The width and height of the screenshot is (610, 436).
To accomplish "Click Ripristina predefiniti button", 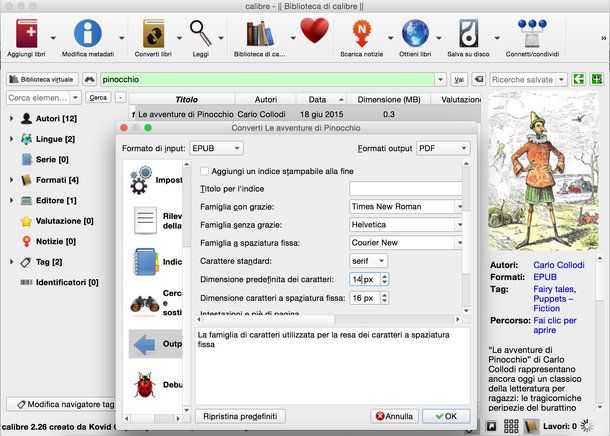I will 240,416.
